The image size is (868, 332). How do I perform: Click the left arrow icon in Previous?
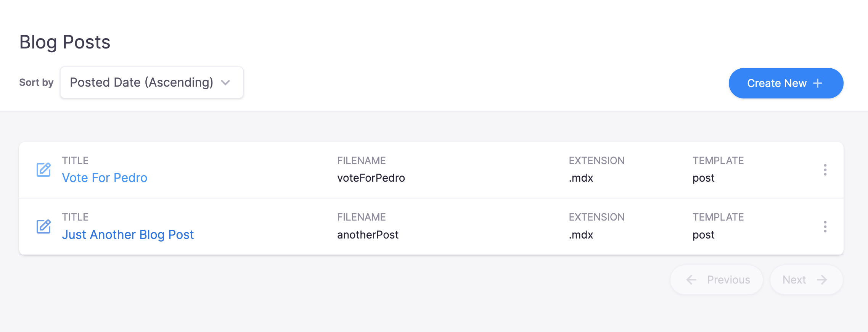690,280
